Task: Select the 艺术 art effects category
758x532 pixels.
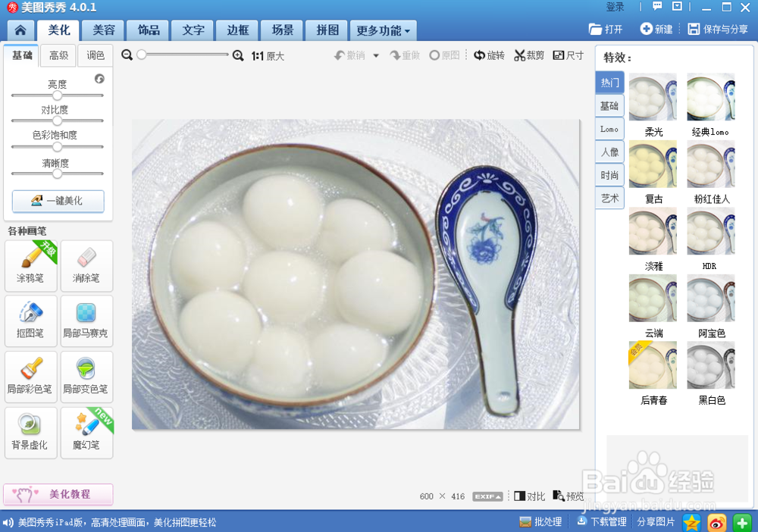Action: pyautogui.click(x=609, y=198)
